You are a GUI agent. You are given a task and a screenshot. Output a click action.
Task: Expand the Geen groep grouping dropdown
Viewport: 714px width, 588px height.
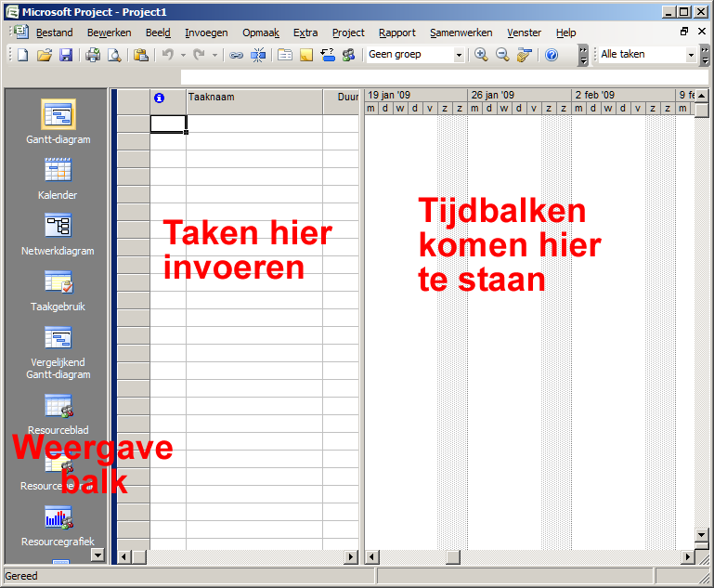459,55
